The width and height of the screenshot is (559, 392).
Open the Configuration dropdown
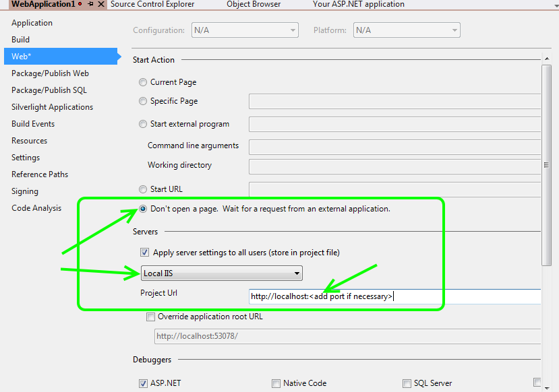click(x=245, y=30)
